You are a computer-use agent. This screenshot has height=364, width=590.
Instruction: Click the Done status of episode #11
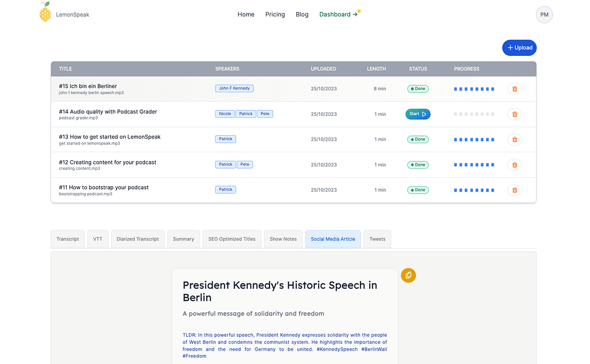(418, 190)
